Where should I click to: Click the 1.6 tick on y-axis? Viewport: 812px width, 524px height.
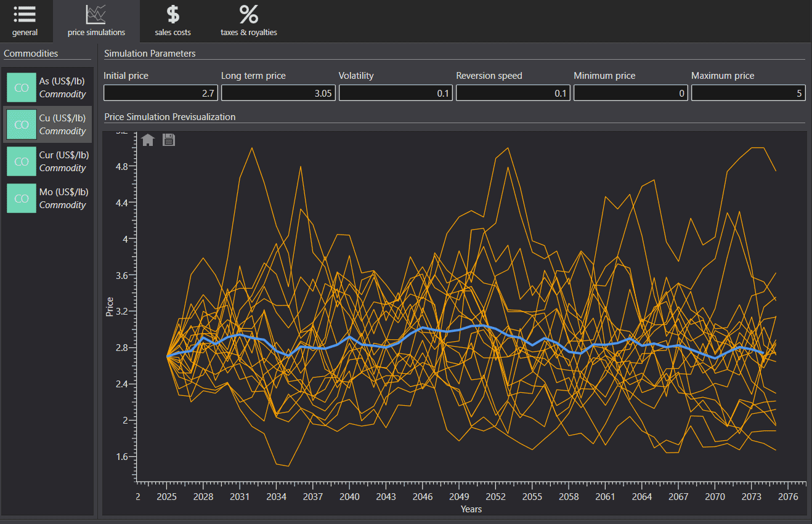(x=121, y=456)
